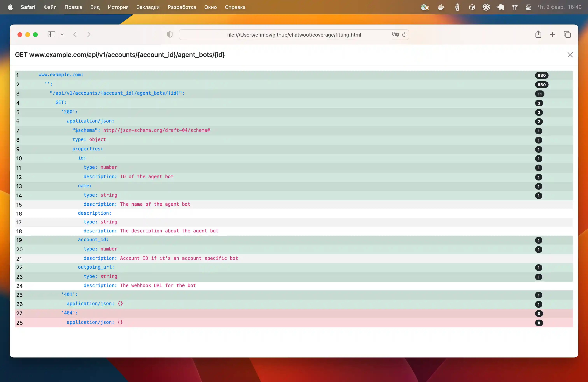Show tab overview with overlapping squares icon
This screenshot has height=382, width=588.
pyautogui.click(x=567, y=35)
